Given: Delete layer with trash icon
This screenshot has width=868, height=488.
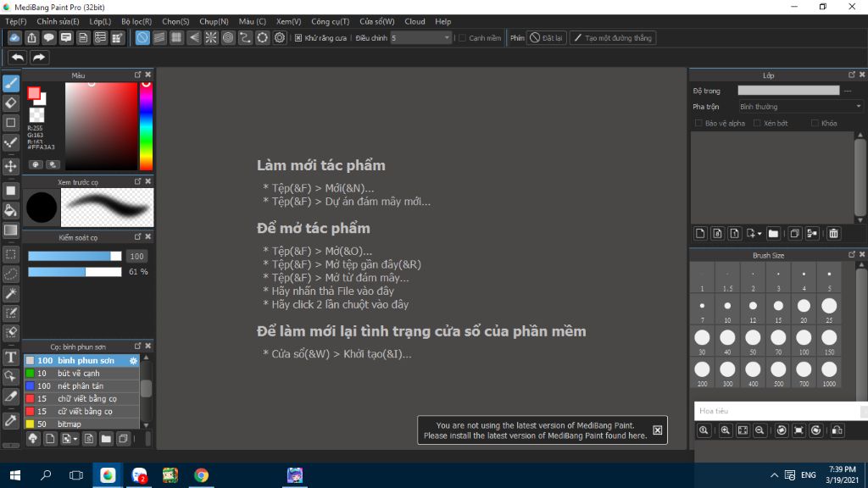Looking at the screenshot, I should 834,234.
